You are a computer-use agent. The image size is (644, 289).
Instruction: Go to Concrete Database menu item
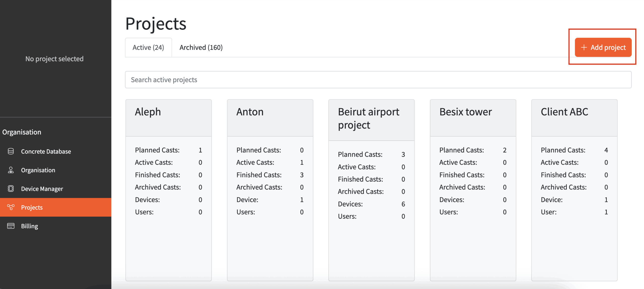point(46,151)
